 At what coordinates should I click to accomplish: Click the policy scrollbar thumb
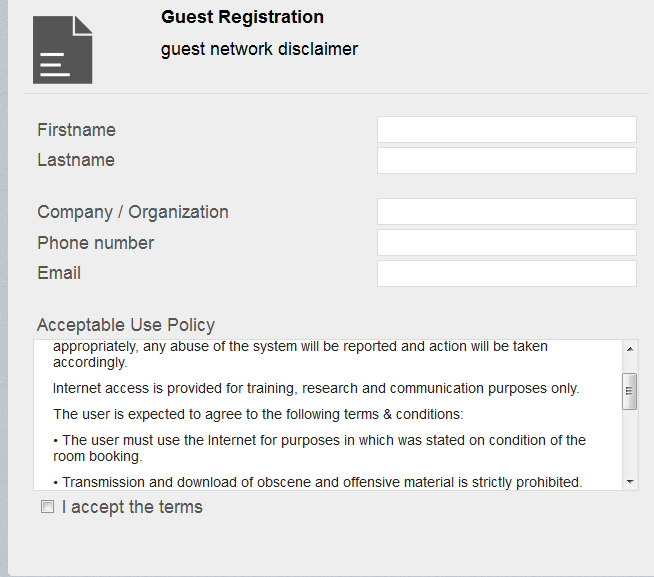pos(629,391)
